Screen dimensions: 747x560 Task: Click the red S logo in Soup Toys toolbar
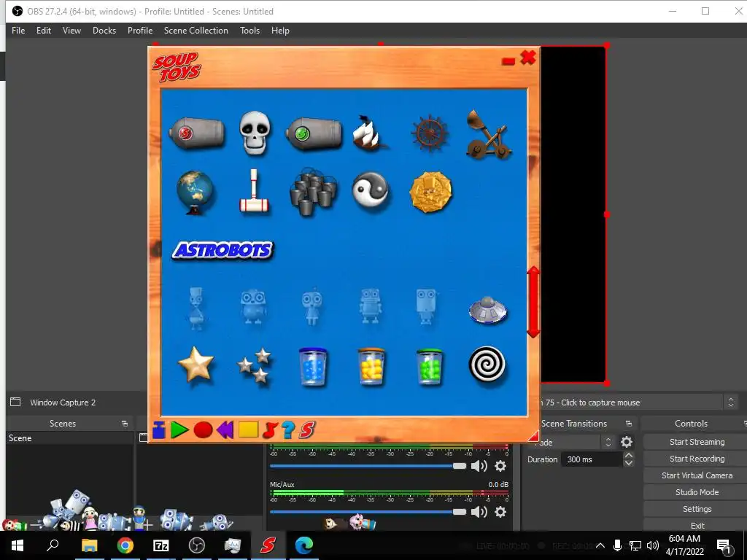(x=307, y=430)
